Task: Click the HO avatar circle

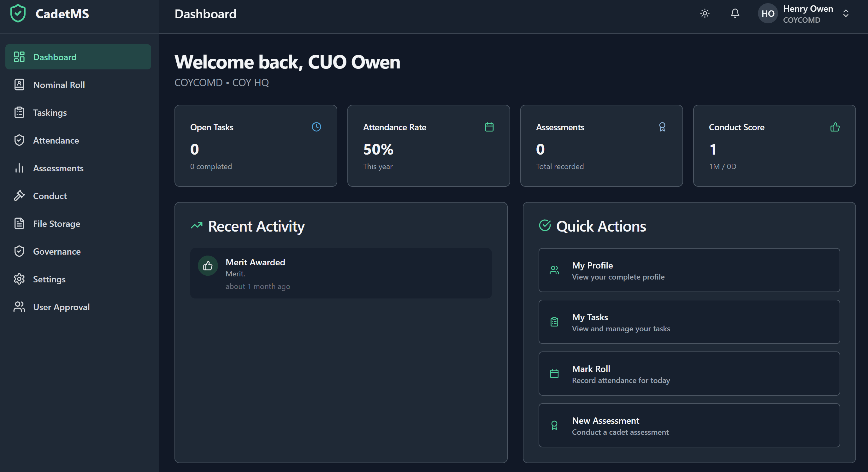Action: [x=768, y=14]
